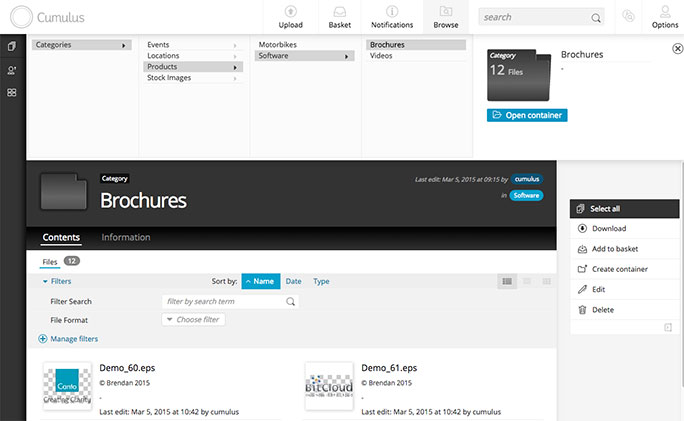Viewport: 684px width, 421px height.
Task: Switch to the Information tab
Action: [126, 238]
